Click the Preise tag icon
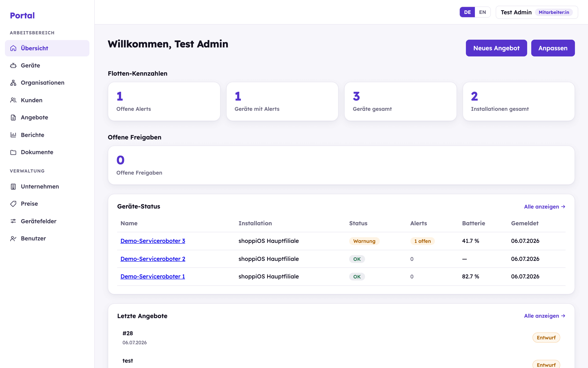588x368 pixels. [x=13, y=204]
